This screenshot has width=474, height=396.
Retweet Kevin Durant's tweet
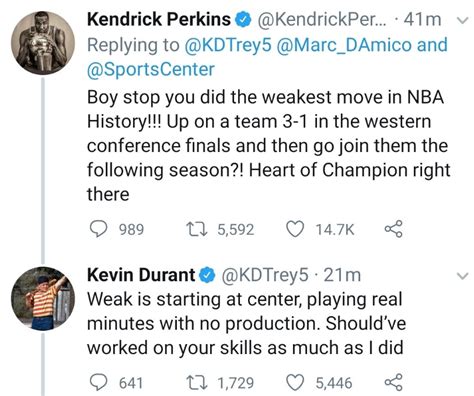tap(197, 382)
